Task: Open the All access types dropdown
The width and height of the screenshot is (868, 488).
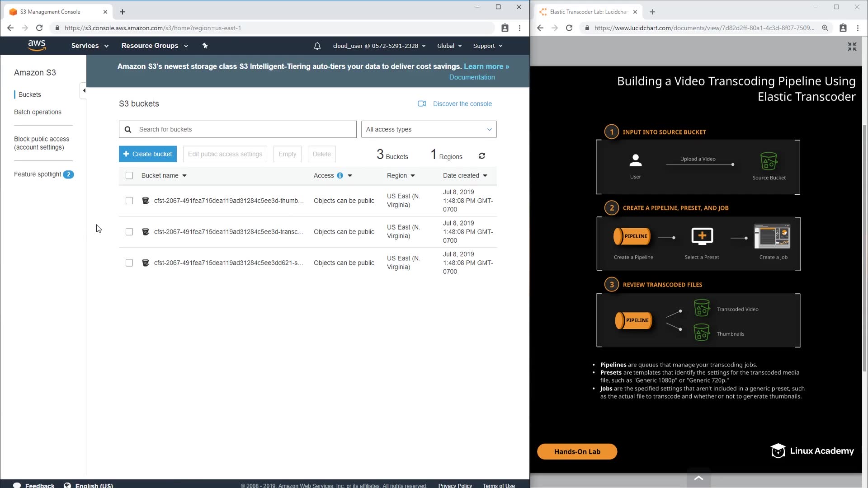Action: [429, 129]
